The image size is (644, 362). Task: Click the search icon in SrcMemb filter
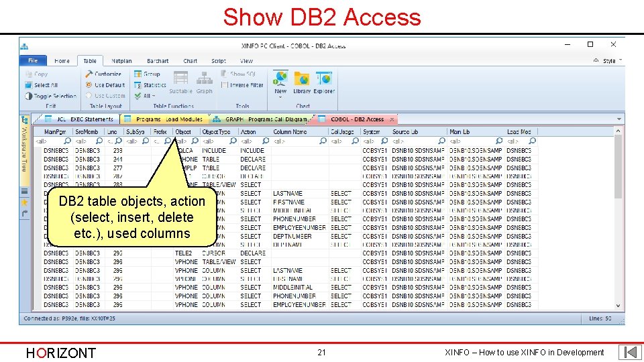coord(99,141)
